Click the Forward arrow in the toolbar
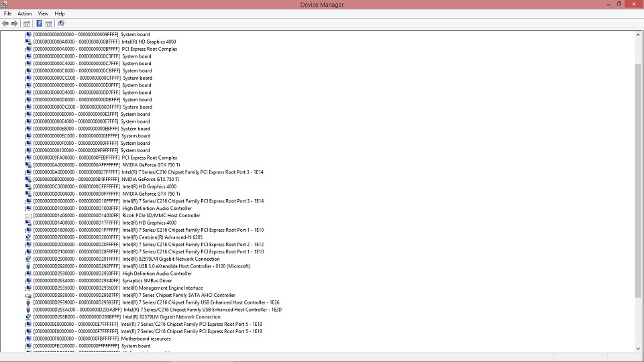The width and height of the screenshot is (644, 362). click(14, 23)
